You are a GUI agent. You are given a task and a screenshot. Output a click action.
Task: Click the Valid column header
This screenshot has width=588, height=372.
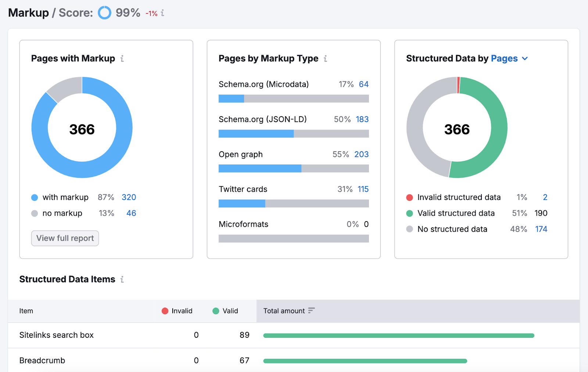(225, 311)
